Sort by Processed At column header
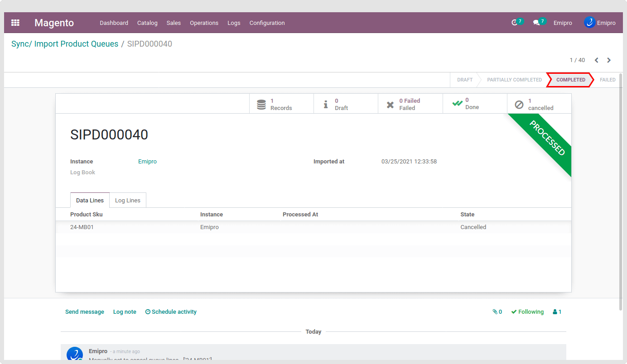The height and width of the screenshot is (364, 627). tap(300, 214)
